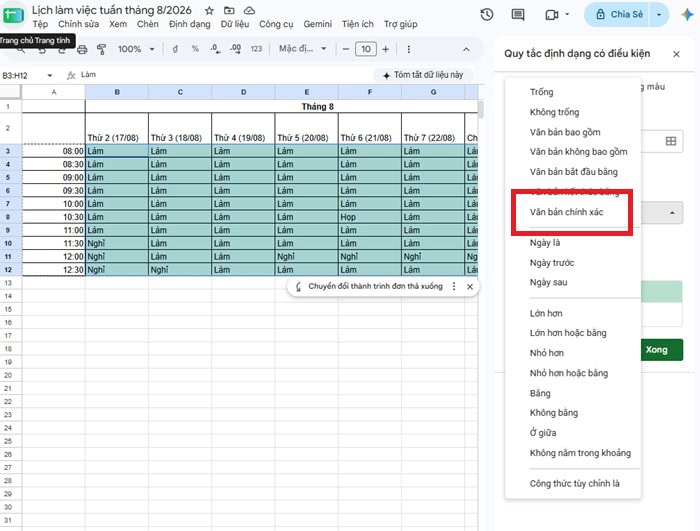The image size is (700, 531).
Task: Increase font size plus button
Action: click(386, 49)
